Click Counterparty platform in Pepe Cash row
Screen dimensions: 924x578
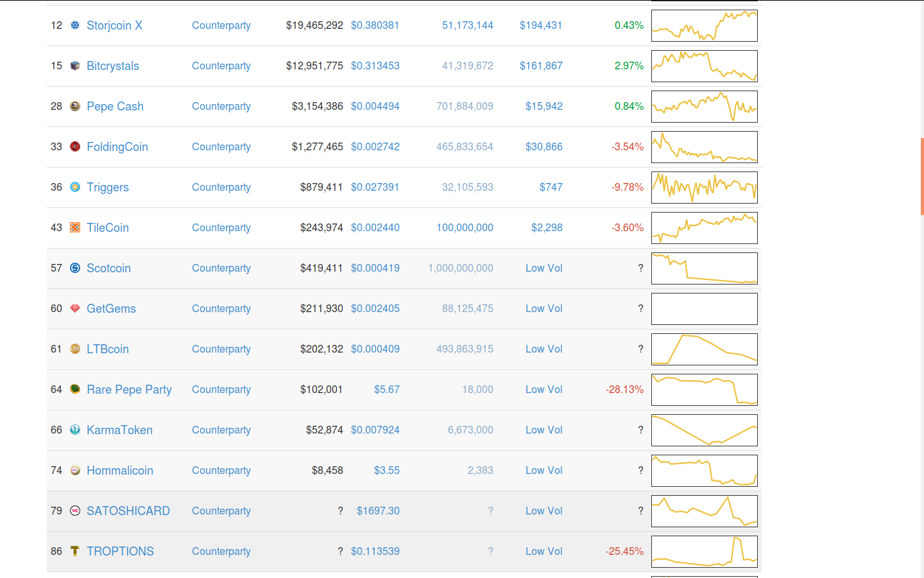pyautogui.click(x=221, y=106)
